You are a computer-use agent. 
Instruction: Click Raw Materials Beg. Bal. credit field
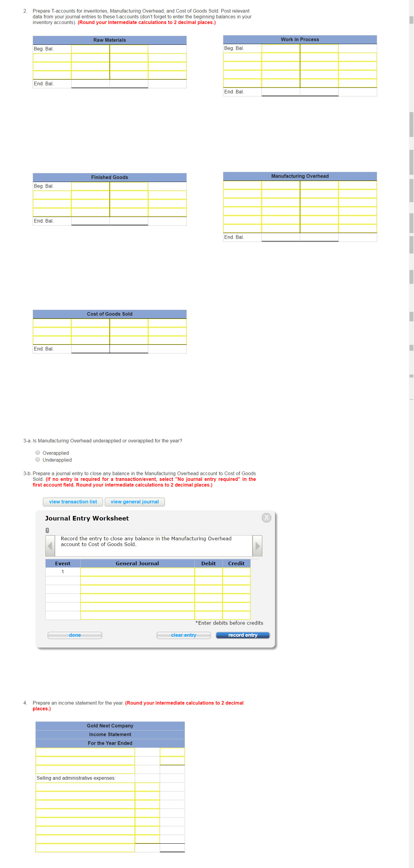(129, 49)
